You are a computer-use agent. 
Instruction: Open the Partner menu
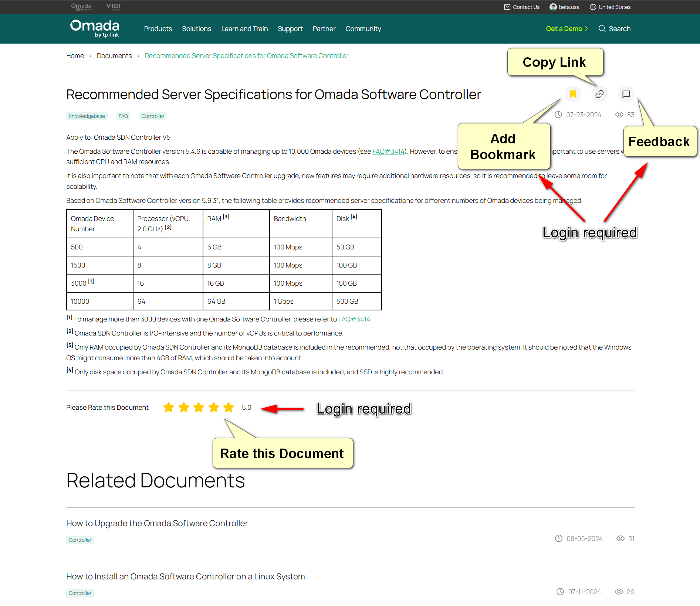click(x=324, y=29)
